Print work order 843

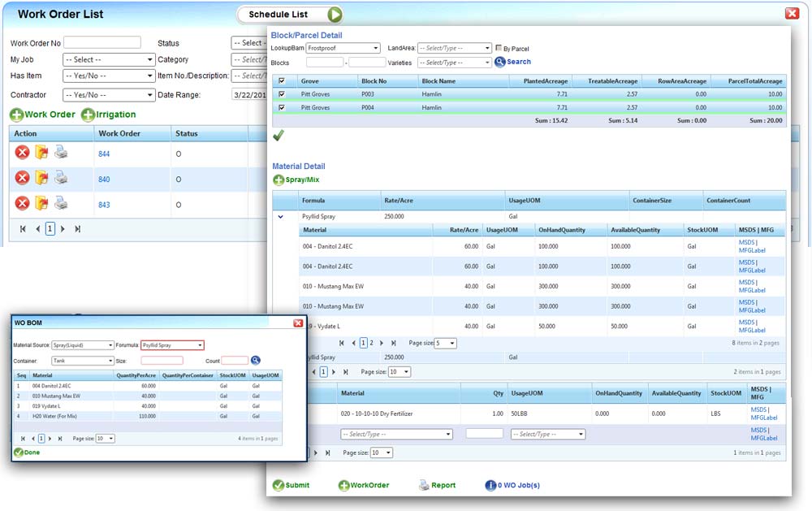tap(61, 202)
